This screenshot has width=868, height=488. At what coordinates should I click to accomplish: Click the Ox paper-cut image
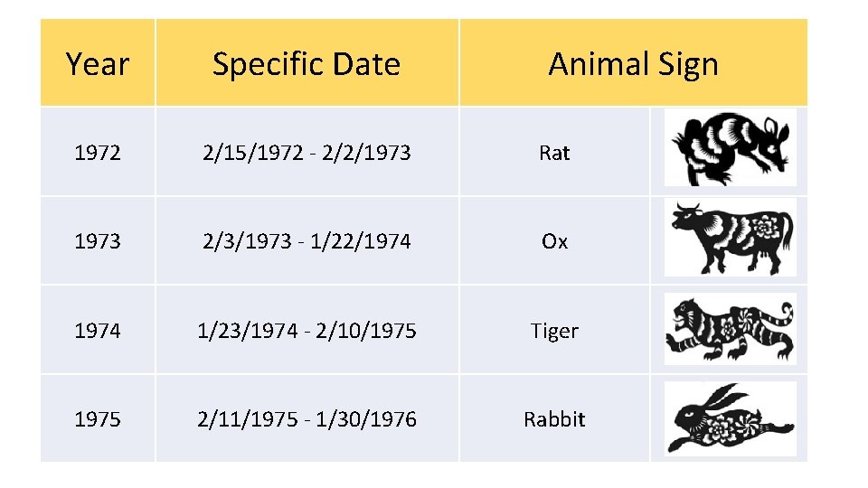point(730,238)
